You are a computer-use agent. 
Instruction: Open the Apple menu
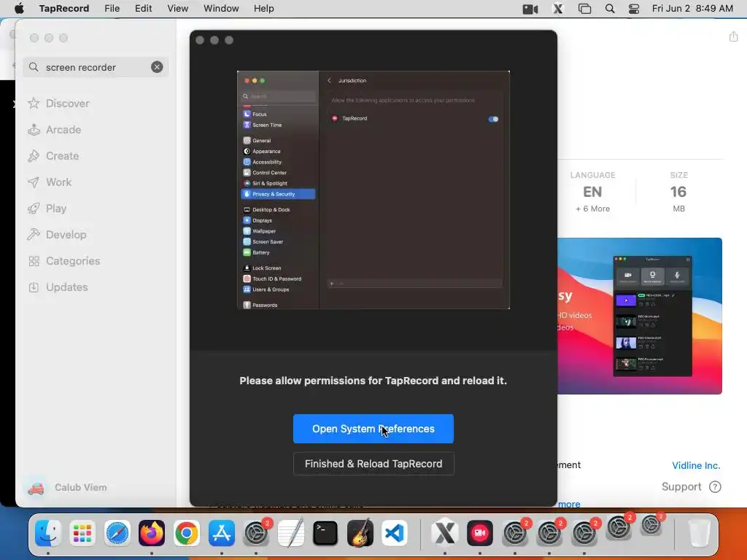click(x=19, y=9)
